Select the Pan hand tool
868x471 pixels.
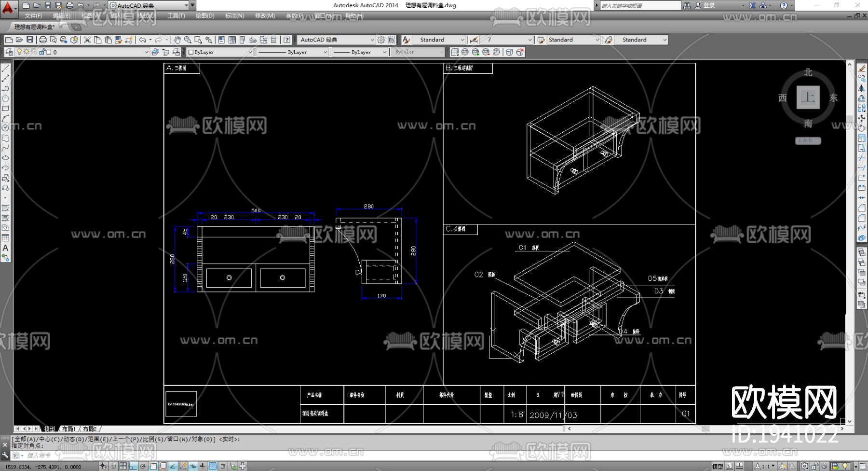click(x=177, y=40)
